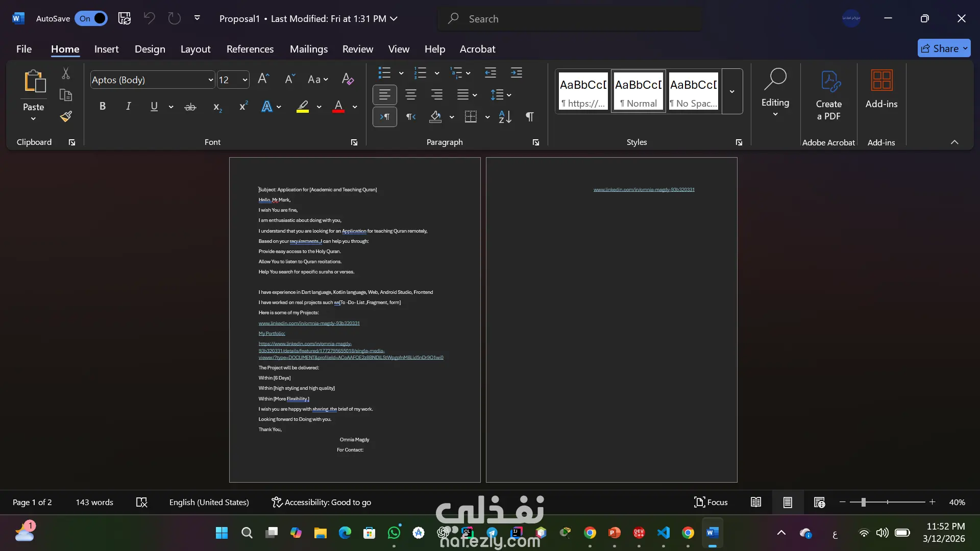Toggle Bold formatting on
The height and width of the screenshot is (551, 980).
point(102,106)
